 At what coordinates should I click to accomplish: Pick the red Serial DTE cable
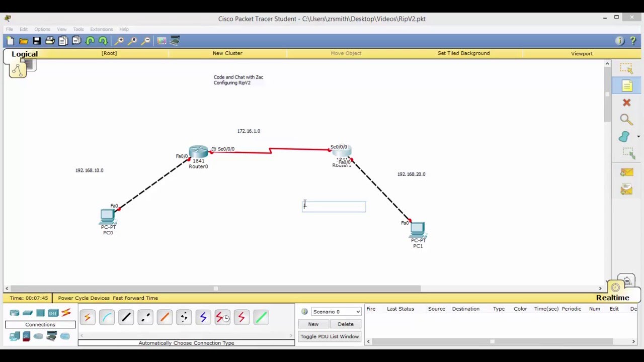(242, 317)
